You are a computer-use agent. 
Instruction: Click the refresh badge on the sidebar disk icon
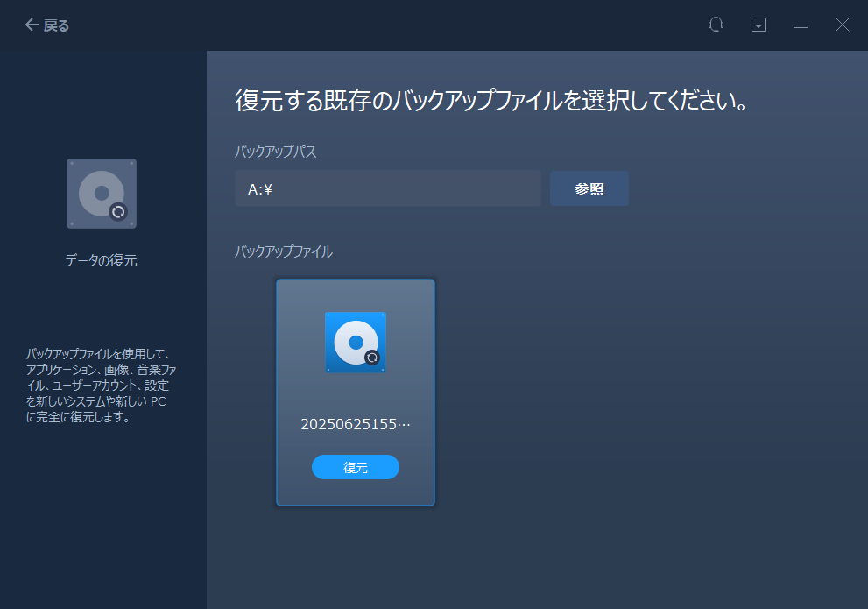pos(120,212)
